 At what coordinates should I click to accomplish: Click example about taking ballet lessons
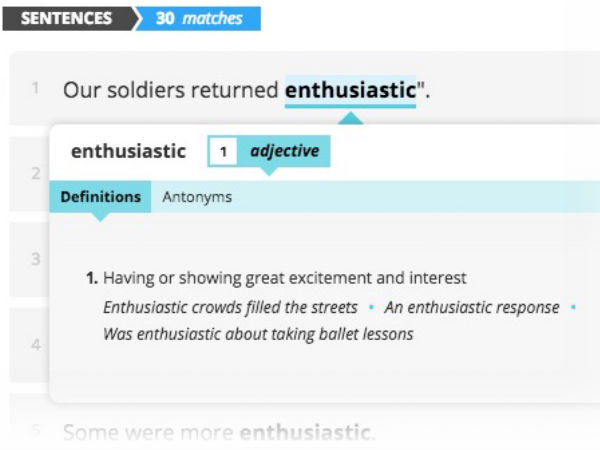258,334
